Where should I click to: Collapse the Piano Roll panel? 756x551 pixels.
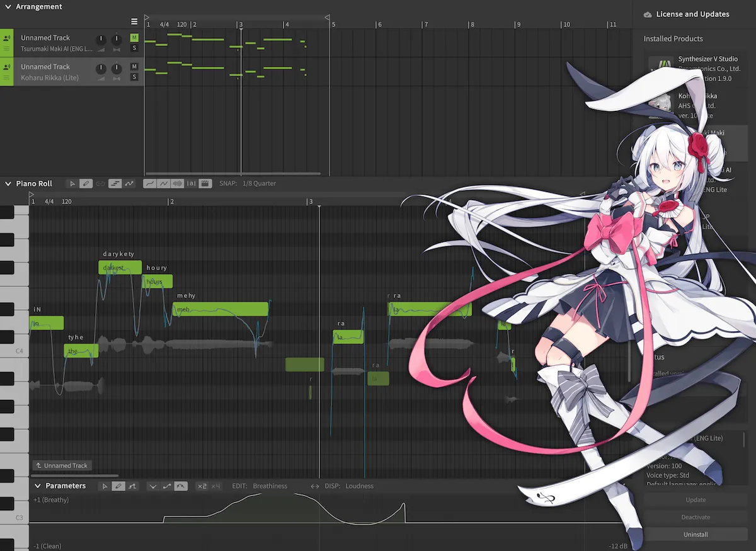pos(8,183)
